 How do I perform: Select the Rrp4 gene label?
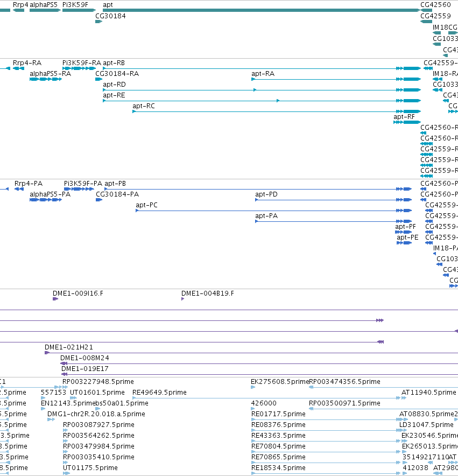point(20,5)
